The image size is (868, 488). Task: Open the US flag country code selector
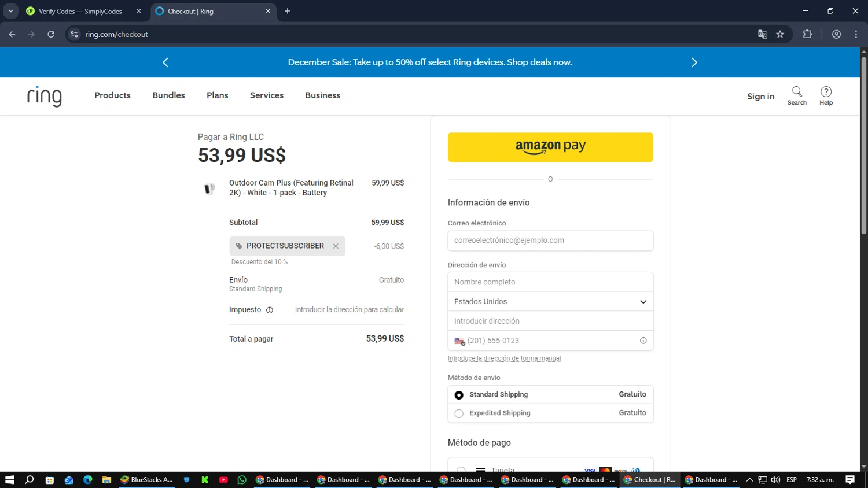459,341
